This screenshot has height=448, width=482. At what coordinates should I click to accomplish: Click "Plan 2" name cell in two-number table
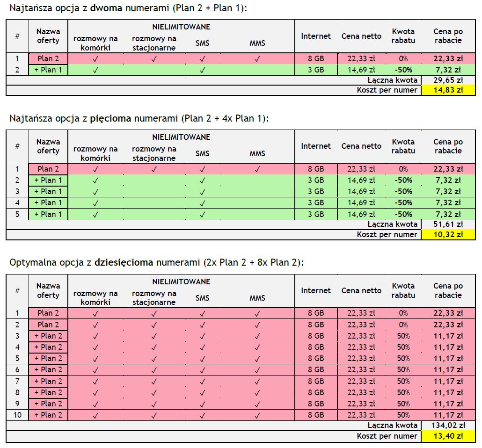pos(48,58)
